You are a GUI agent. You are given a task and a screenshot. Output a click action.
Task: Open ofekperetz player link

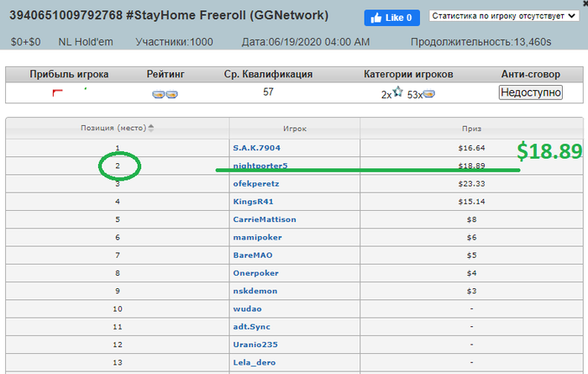pos(257,184)
